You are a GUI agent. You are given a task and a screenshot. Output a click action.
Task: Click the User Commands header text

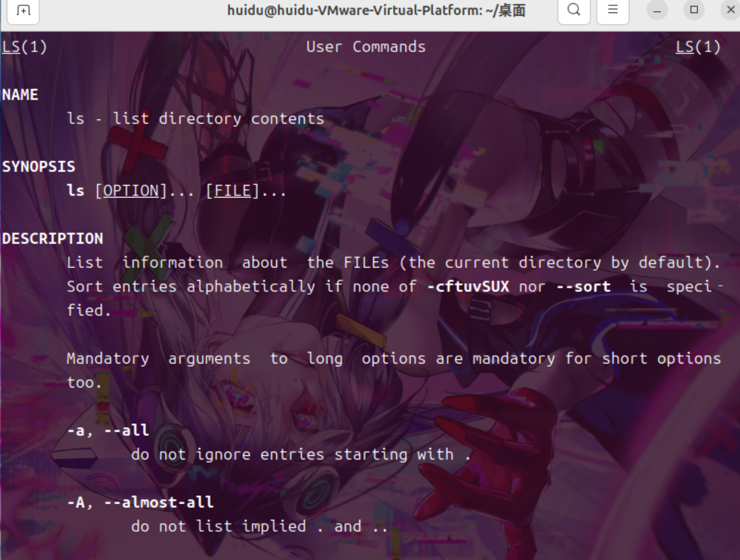click(x=366, y=47)
